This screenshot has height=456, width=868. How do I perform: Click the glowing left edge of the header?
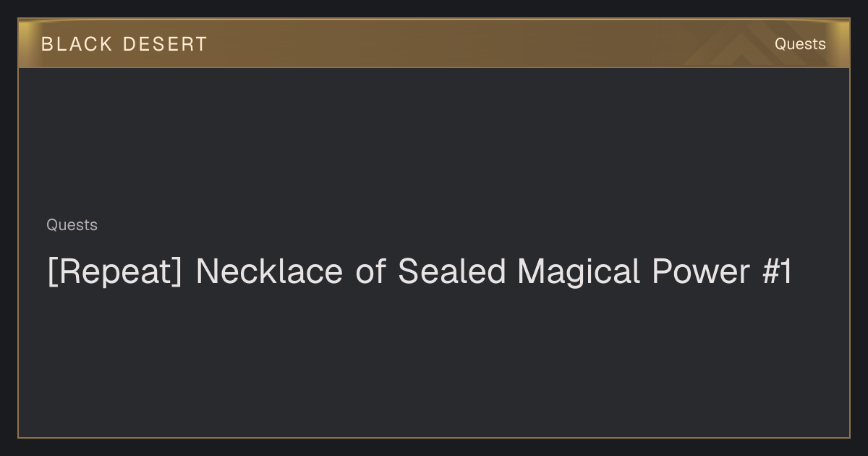(x=26, y=43)
